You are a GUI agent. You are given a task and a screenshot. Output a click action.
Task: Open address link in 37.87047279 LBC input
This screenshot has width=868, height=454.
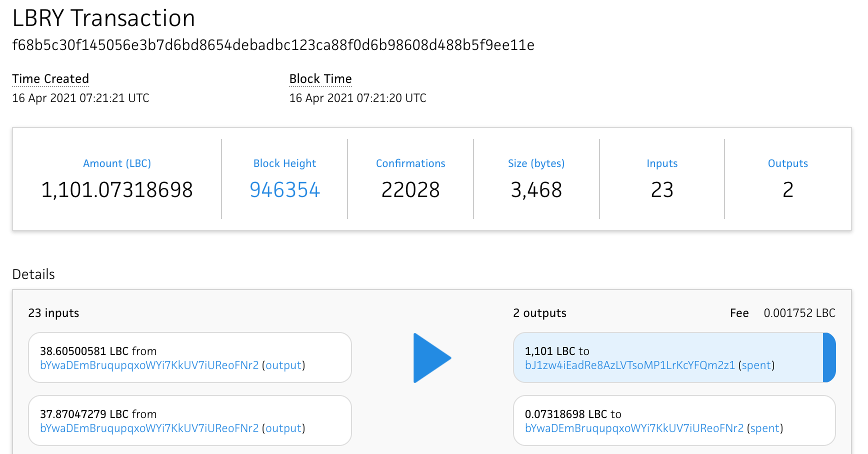[149, 428]
